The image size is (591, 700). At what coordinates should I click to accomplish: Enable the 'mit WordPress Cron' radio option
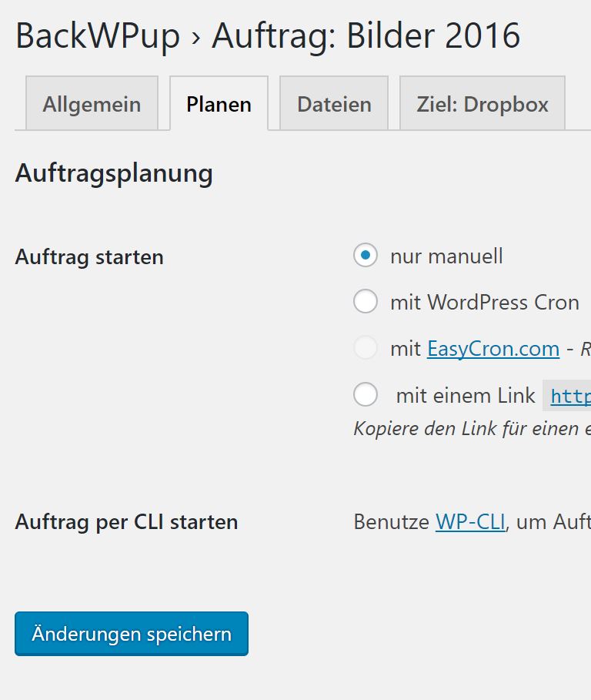[366, 302]
